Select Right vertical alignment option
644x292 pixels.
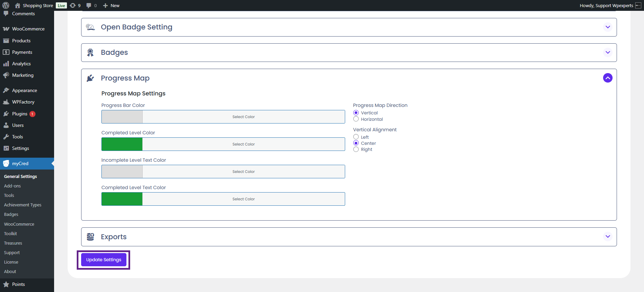(x=356, y=150)
